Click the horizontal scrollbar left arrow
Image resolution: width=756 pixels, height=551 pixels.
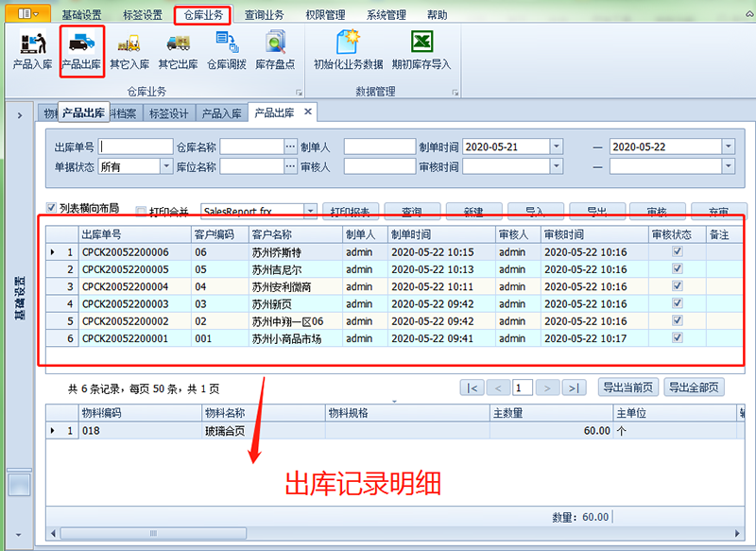tap(53, 533)
